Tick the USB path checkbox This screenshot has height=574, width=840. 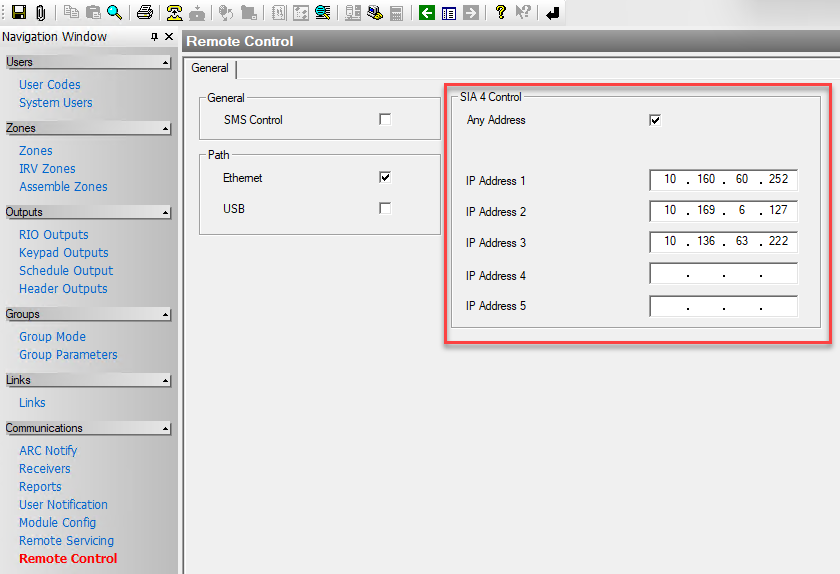coord(385,208)
